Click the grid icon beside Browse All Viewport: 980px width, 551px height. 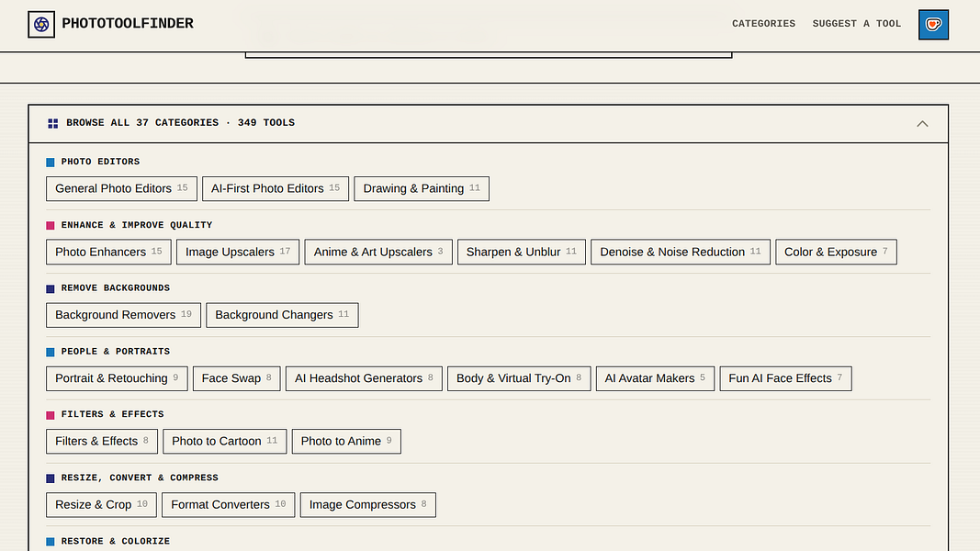pos(53,124)
